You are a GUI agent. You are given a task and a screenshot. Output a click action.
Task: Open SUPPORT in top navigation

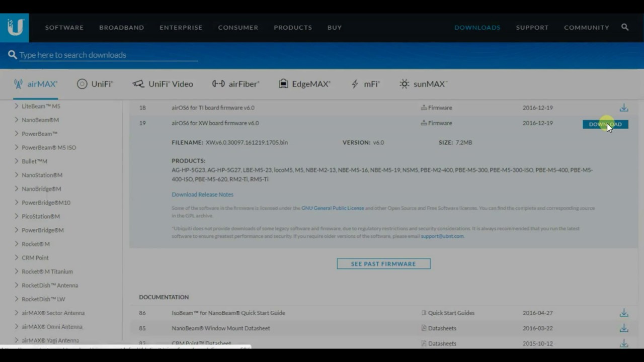click(x=532, y=27)
